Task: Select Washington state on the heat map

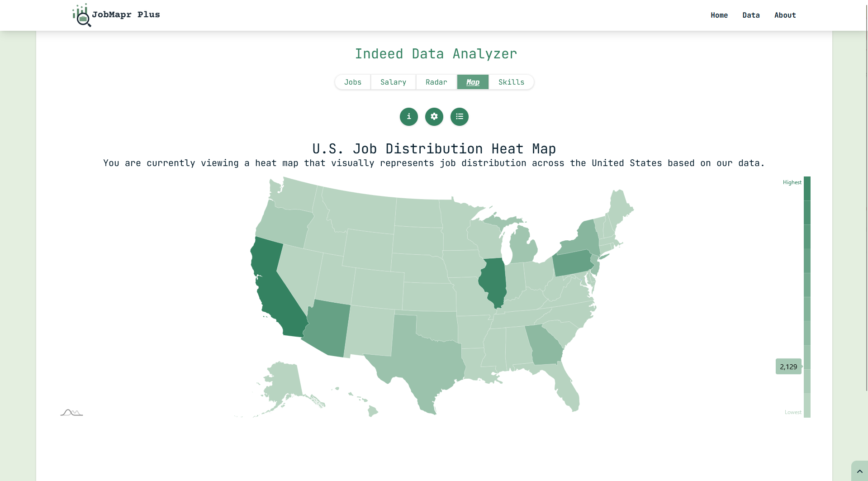Action: coord(294,195)
